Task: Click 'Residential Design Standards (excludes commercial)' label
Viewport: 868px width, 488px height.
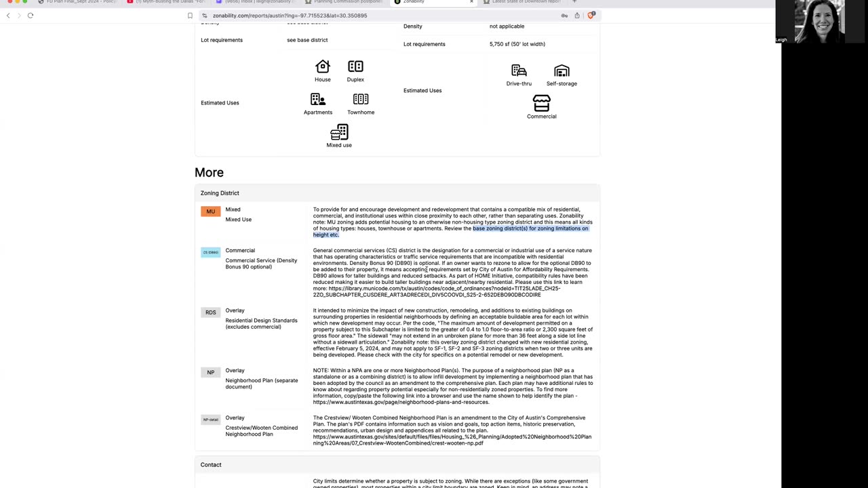Action: (261, 323)
